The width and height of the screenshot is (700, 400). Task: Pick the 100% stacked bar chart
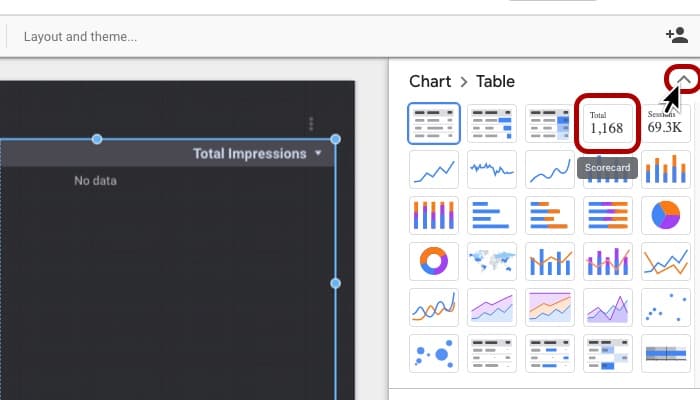click(x=608, y=216)
